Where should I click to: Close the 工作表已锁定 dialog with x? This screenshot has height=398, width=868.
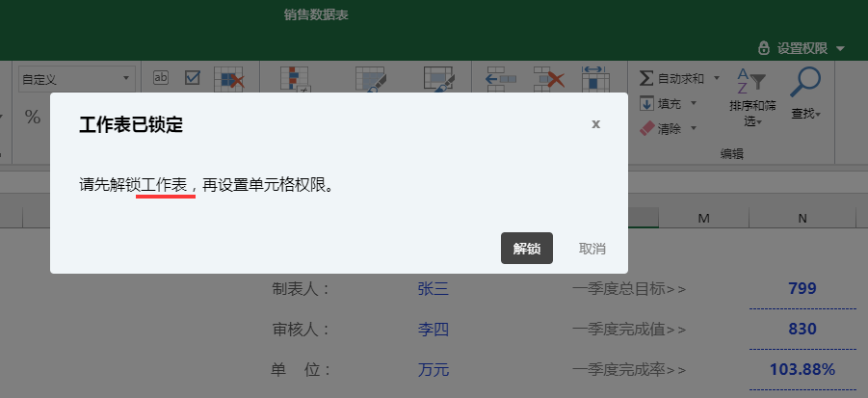[x=596, y=124]
